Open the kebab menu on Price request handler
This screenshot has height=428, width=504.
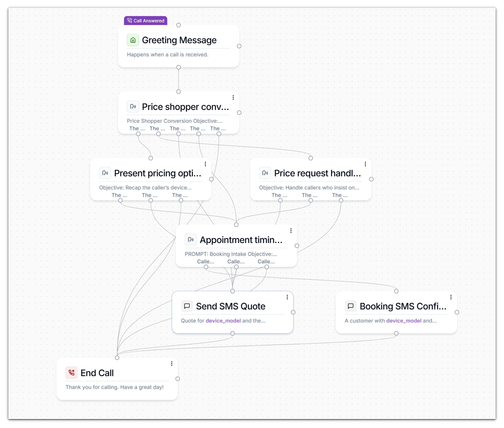click(365, 164)
